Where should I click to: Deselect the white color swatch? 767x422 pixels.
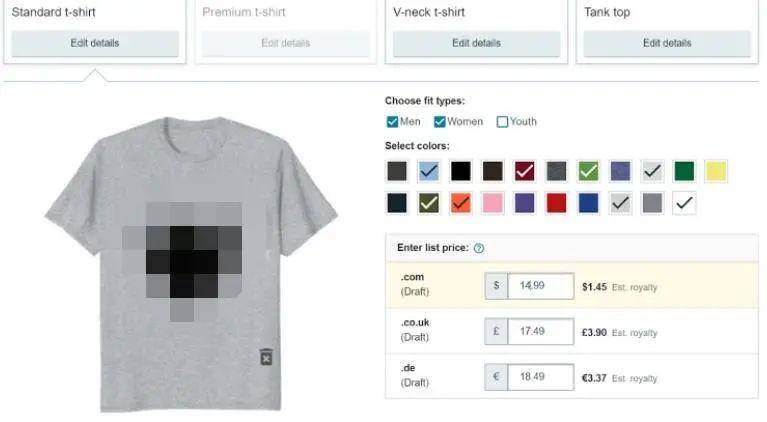pyautogui.click(x=684, y=203)
